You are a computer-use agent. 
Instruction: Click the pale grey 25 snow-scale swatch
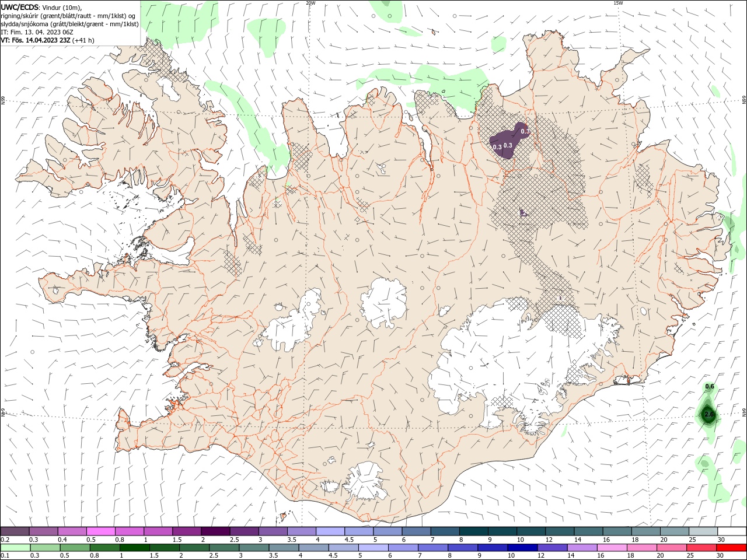(703, 531)
